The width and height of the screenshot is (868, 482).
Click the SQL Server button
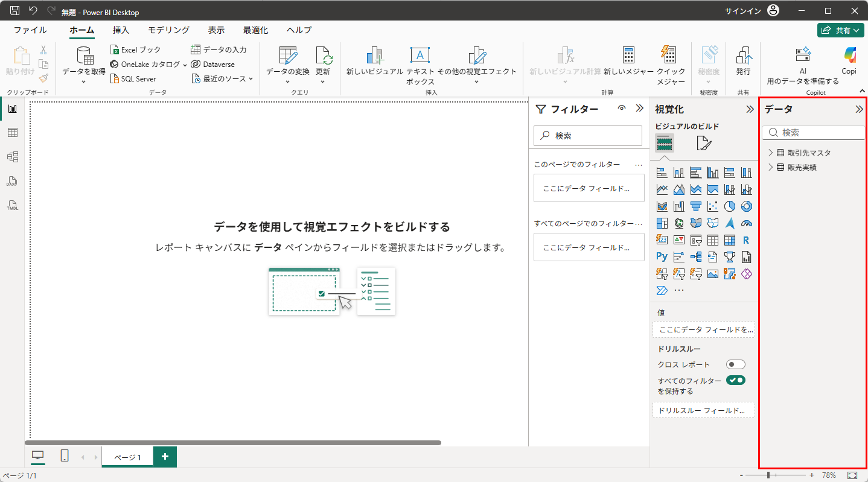[133, 78]
